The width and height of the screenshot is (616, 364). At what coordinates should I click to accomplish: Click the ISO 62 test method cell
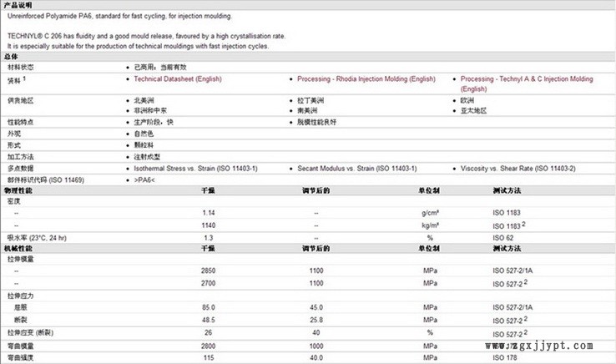click(x=502, y=238)
